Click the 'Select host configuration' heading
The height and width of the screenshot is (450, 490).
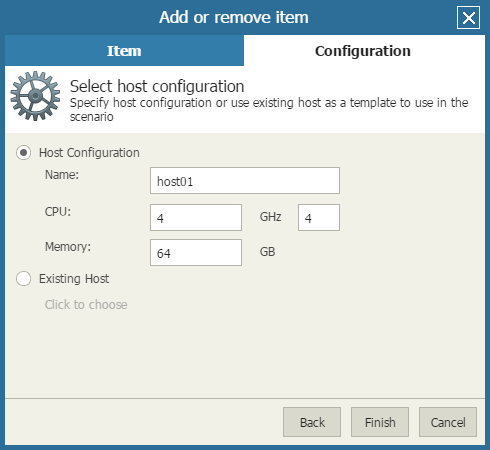157,86
